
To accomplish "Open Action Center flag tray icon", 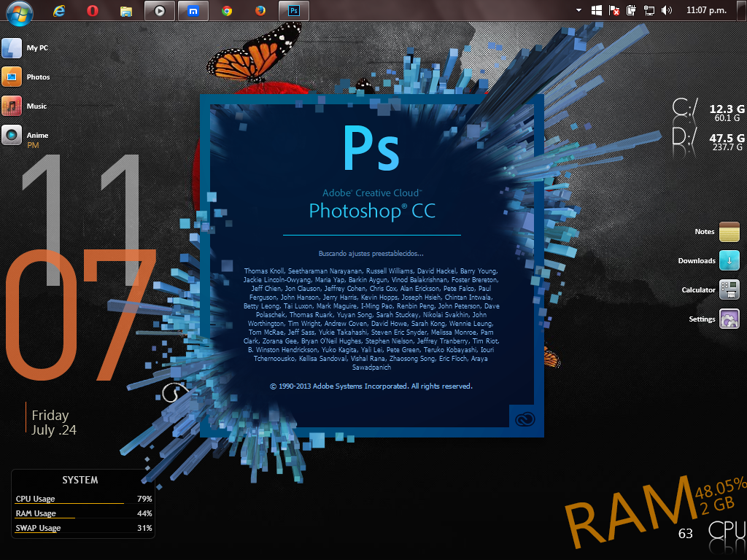I will point(614,10).
